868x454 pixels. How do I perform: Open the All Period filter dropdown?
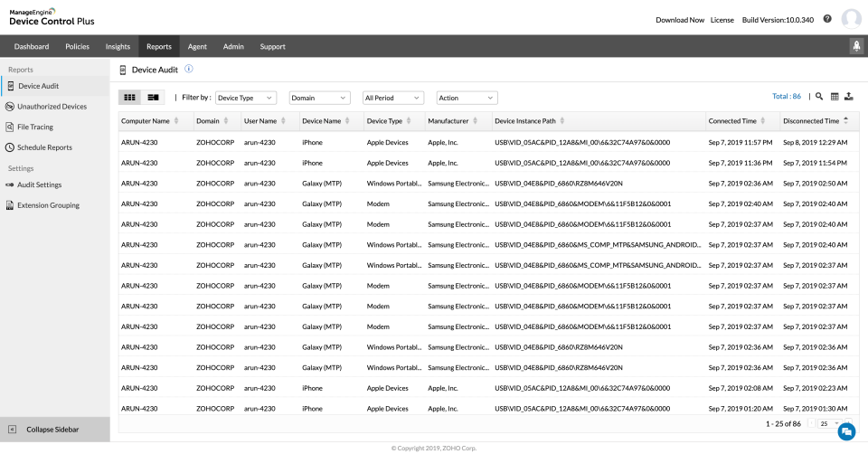tap(393, 98)
